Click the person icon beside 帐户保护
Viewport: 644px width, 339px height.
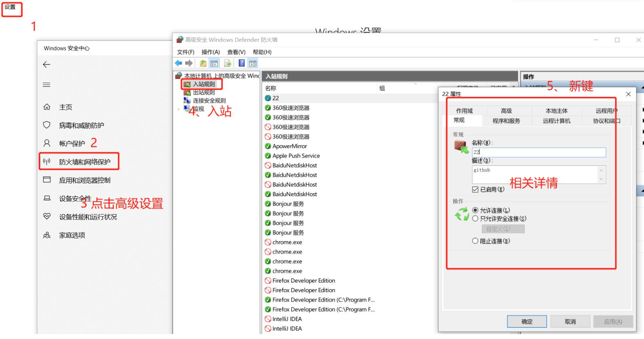tap(47, 143)
